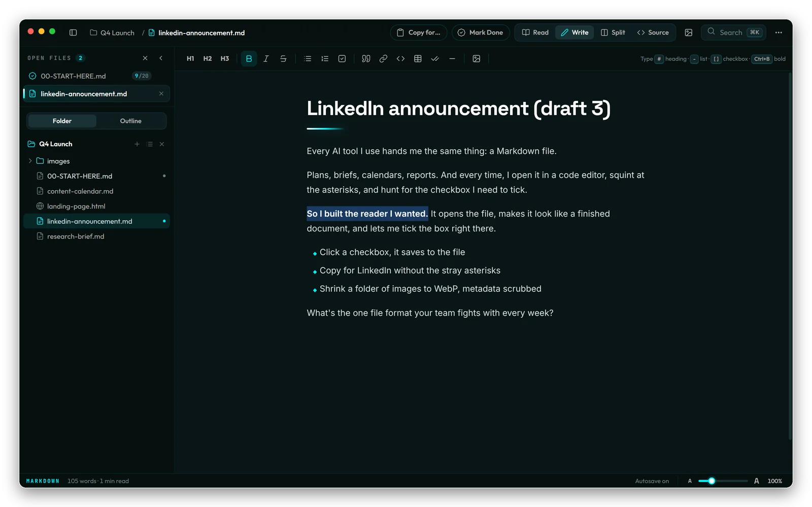Screen dimensions: 812x507
Task: Insert a numbered list
Action: [325, 59]
